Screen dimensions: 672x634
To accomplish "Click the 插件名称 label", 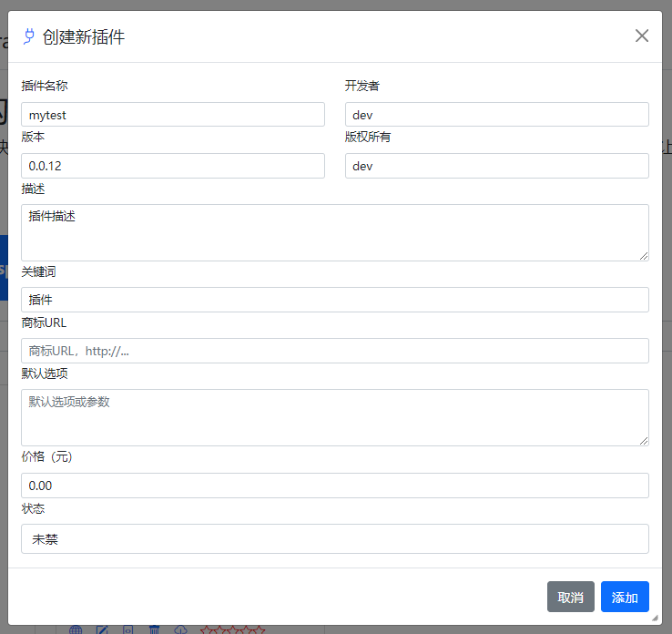I will tap(45, 86).
